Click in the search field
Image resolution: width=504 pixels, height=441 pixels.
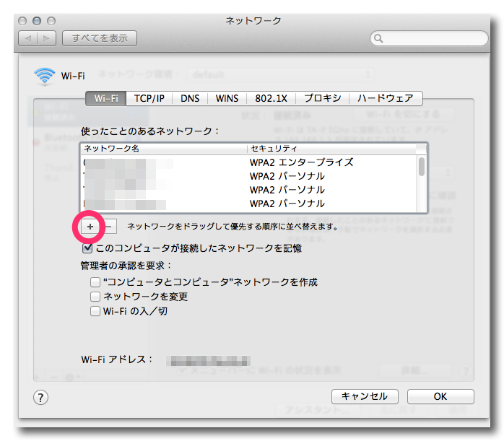(x=429, y=38)
